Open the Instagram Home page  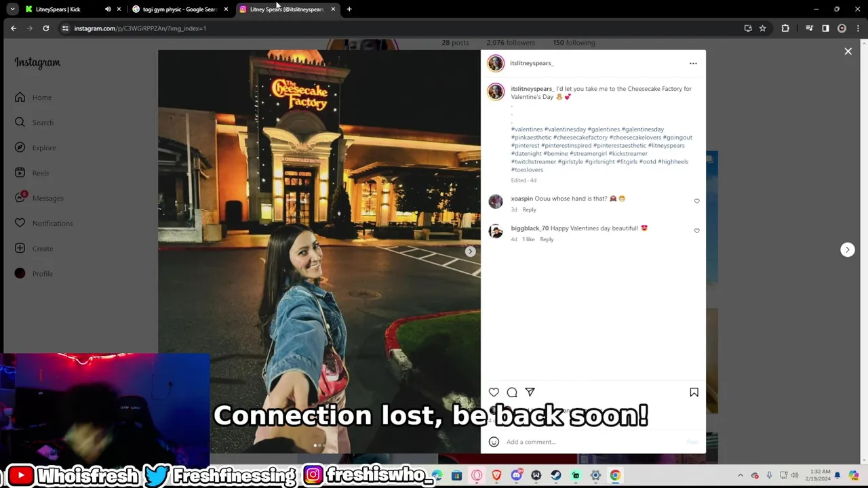(33, 98)
